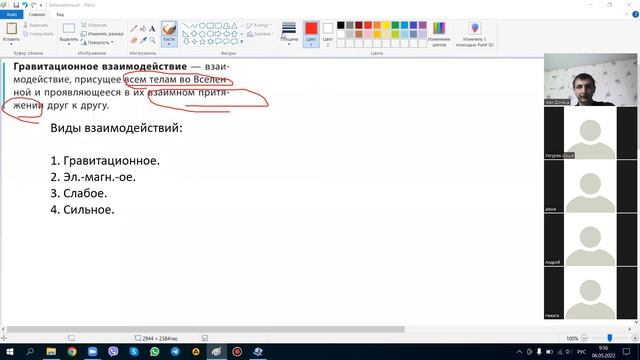Open Telegram from the taskbar
The width and height of the screenshot is (640, 360).
click(x=175, y=351)
